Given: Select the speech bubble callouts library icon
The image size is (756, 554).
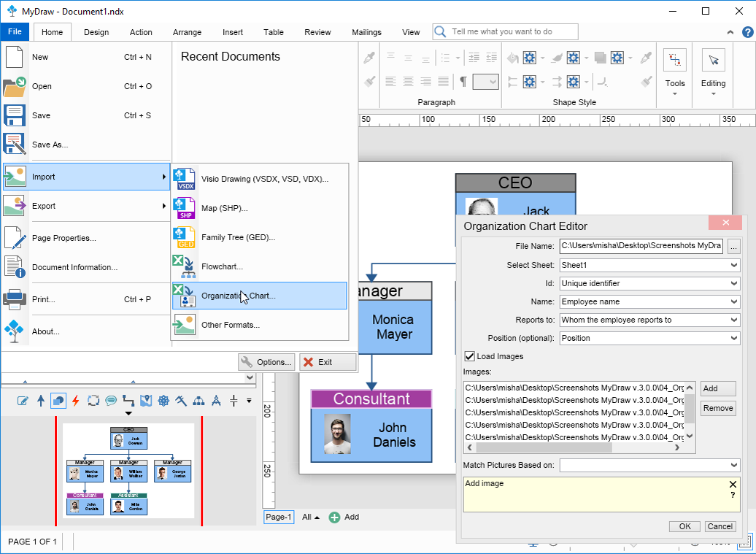Looking at the screenshot, I should pos(111,401).
